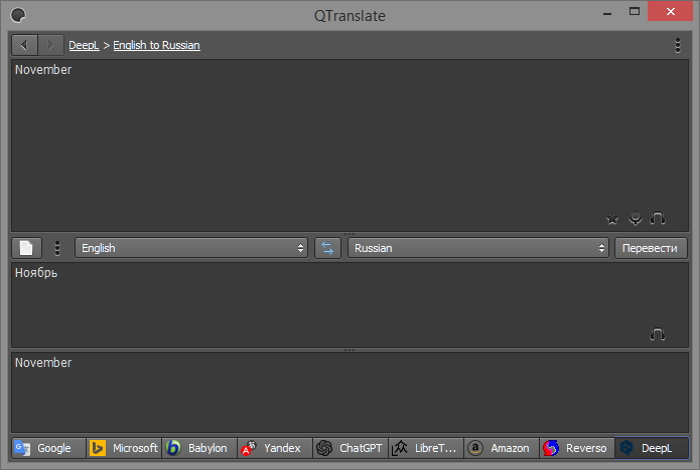Click in the source text field with November

click(x=350, y=145)
